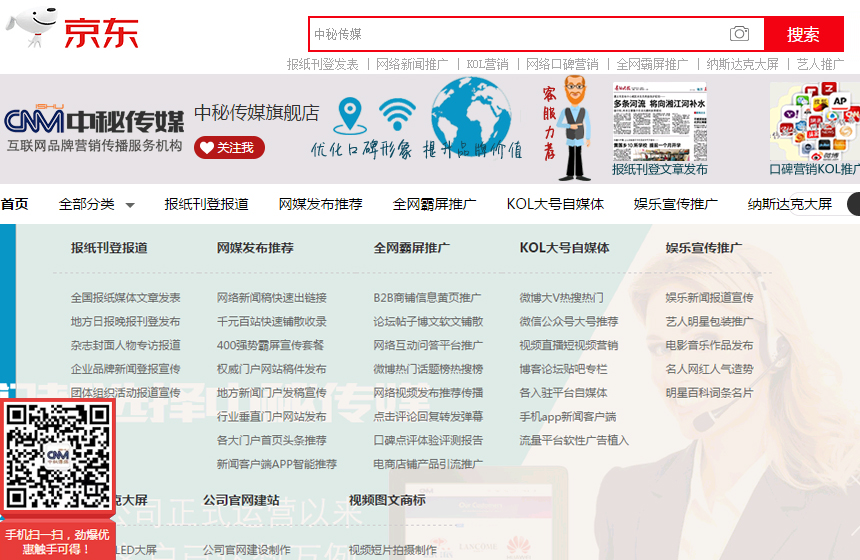This screenshot has height=560, width=860.
Task: Scan the QR code image
Action: coord(57,455)
